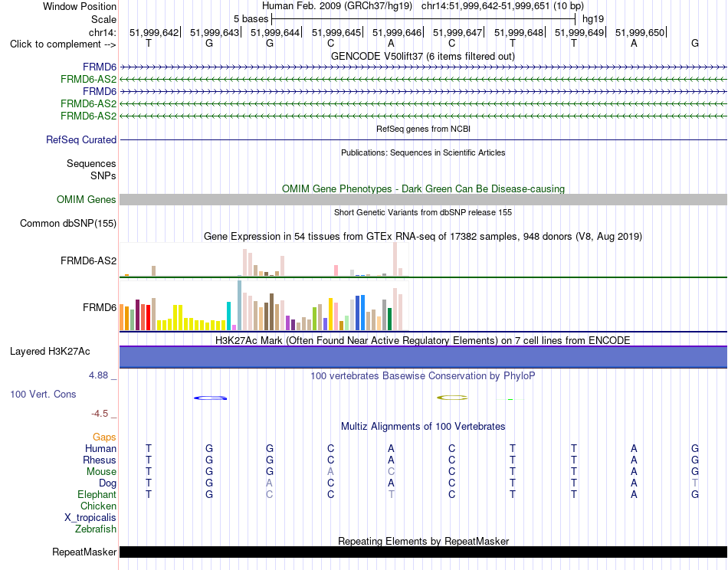This screenshot has width=728, height=570.
Task: Click the RepeatMasker track label
Action: coord(84,552)
